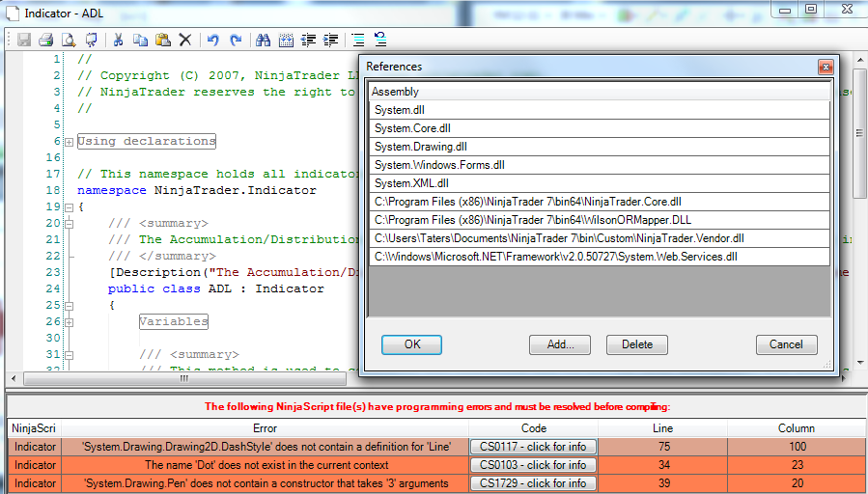Select System.Core.dll assembly row
This screenshot has height=494, width=868.
pos(600,128)
